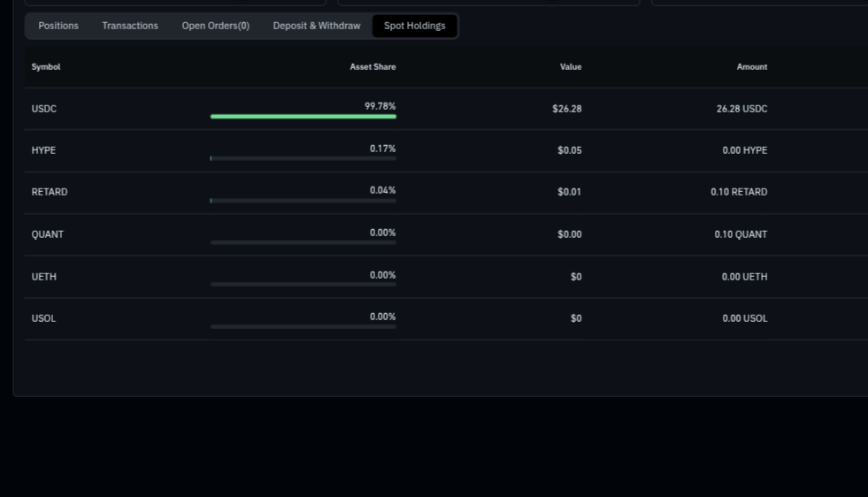Click the HYPE asset share bar
Screen dimensions: 868x497
point(303,158)
